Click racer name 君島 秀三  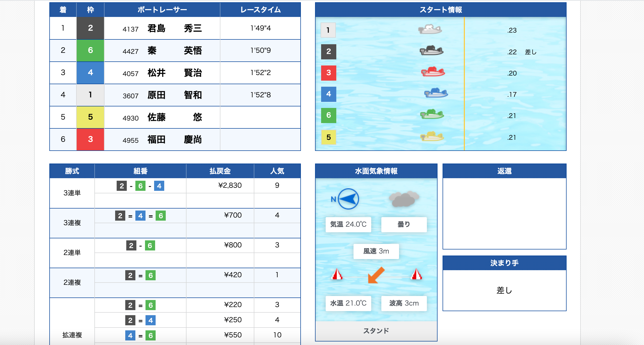[175, 28]
